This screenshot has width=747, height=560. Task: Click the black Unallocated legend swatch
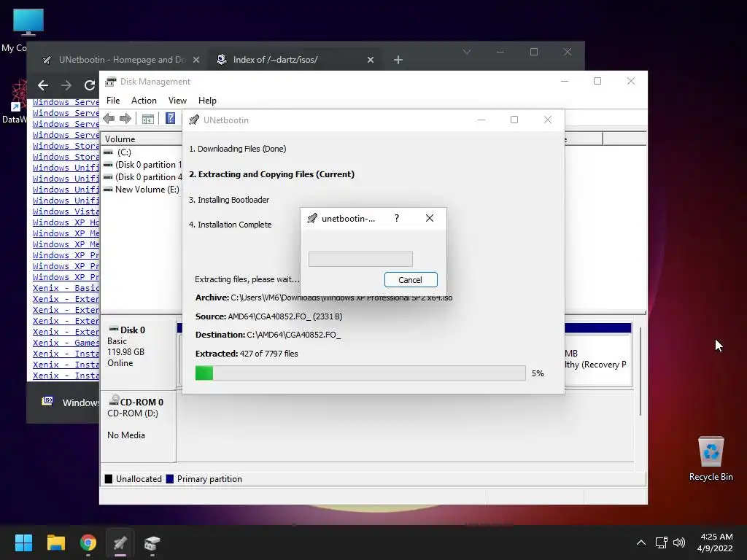pos(109,479)
